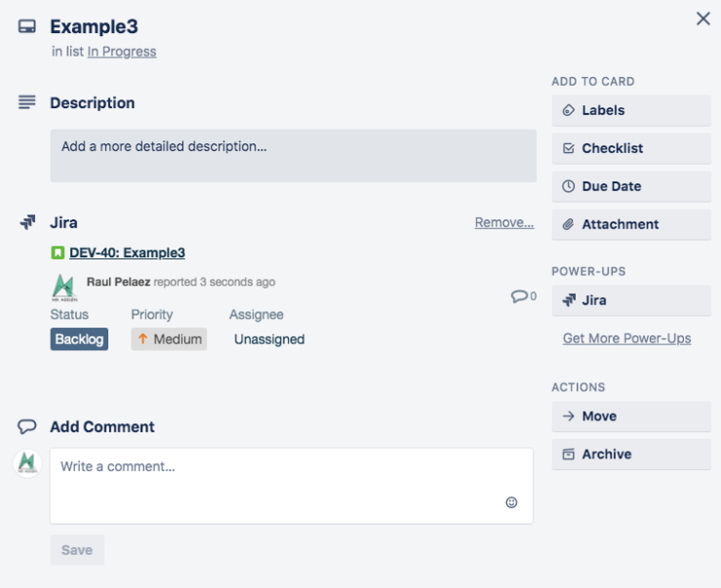Open Get More Power-Ups link

(626, 338)
